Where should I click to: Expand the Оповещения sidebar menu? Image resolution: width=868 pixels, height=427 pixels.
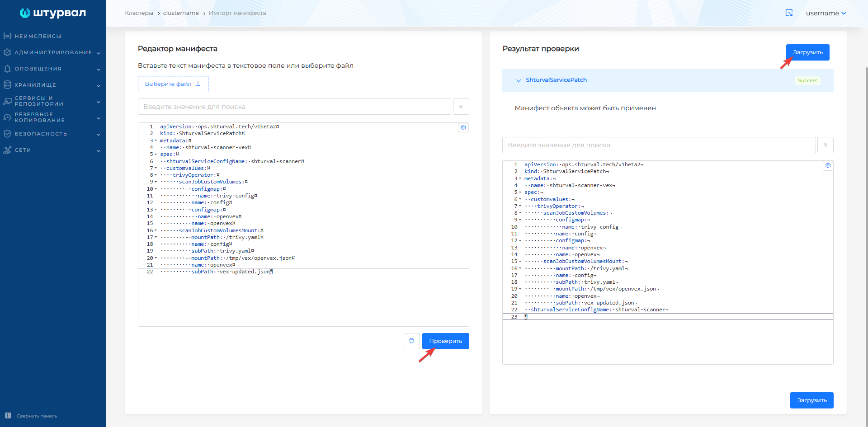[x=53, y=69]
